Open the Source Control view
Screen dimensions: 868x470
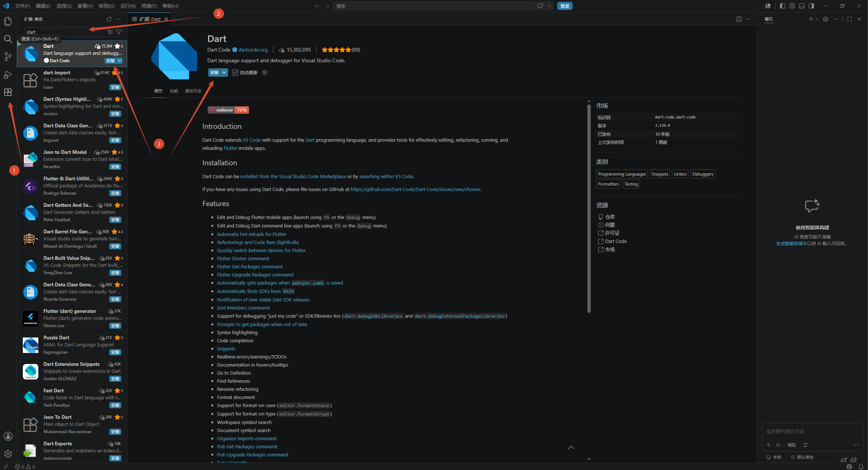[8, 57]
